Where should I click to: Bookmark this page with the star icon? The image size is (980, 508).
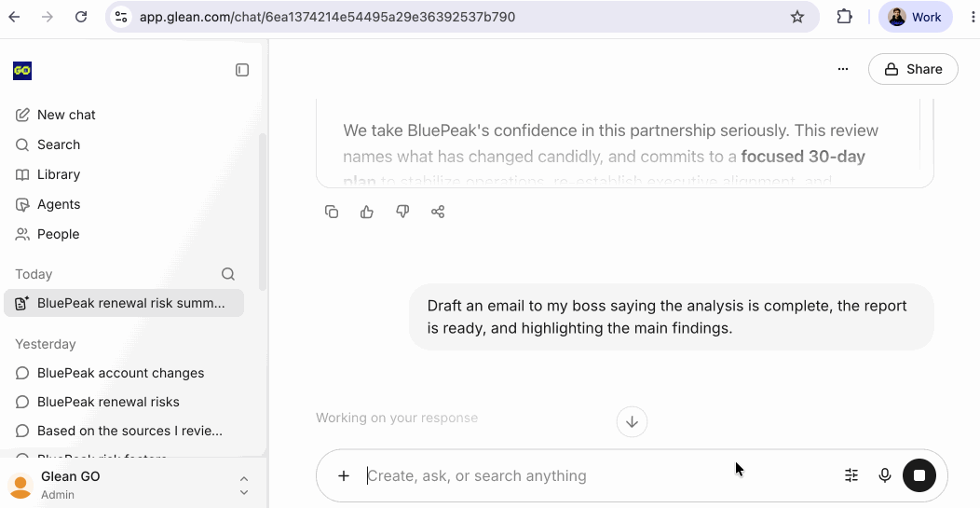(796, 17)
